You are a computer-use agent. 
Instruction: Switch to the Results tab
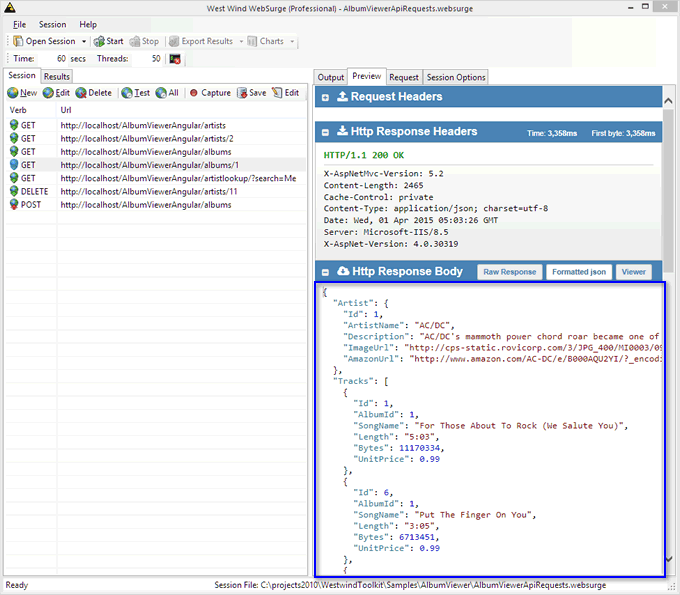(x=57, y=76)
